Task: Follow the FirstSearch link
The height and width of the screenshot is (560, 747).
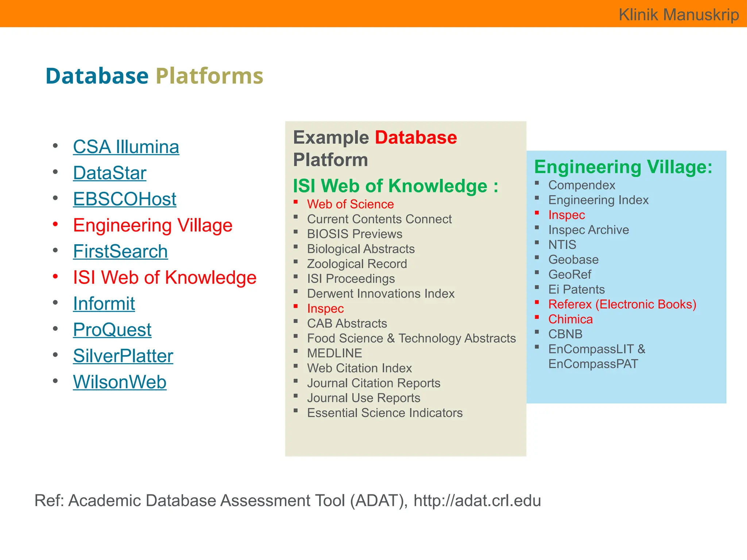Action: point(120,252)
